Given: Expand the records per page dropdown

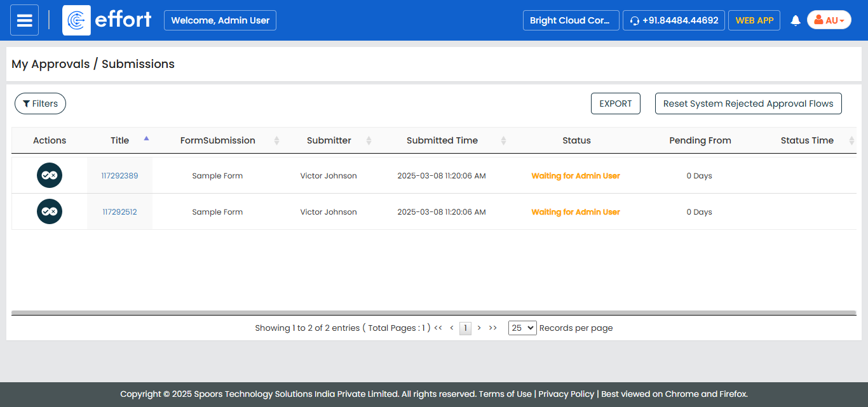Looking at the screenshot, I should pyautogui.click(x=522, y=328).
